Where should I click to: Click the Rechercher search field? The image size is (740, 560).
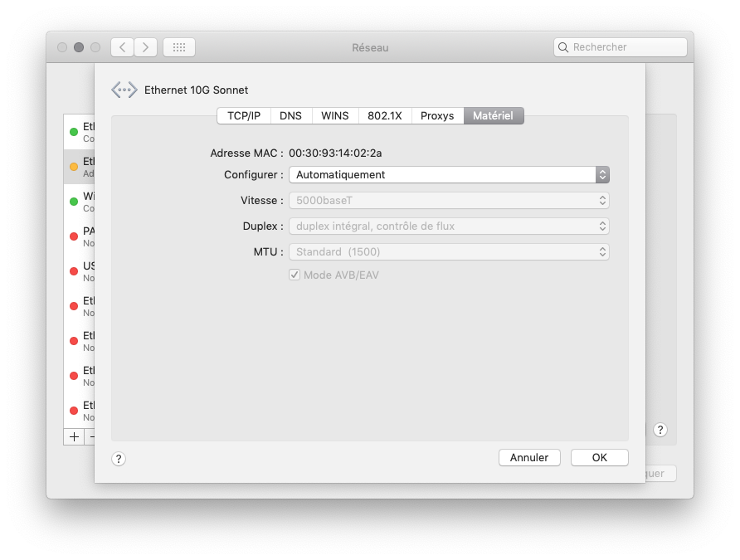[x=621, y=47]
